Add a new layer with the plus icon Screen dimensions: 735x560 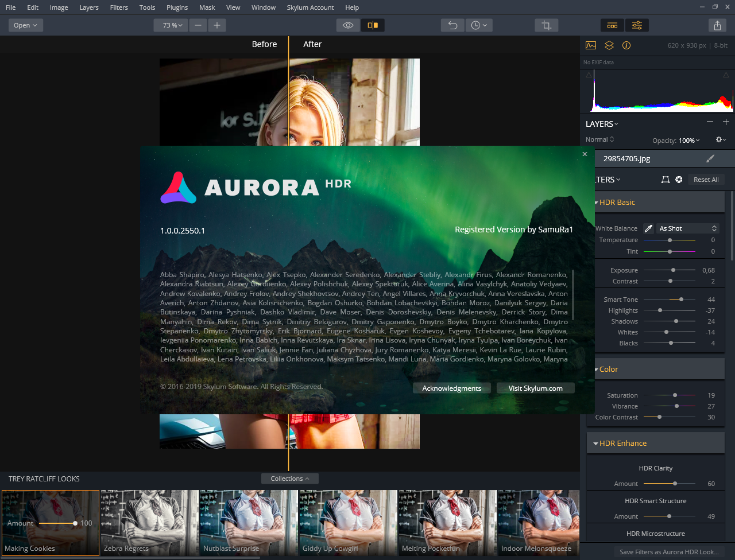click(726, 122)
